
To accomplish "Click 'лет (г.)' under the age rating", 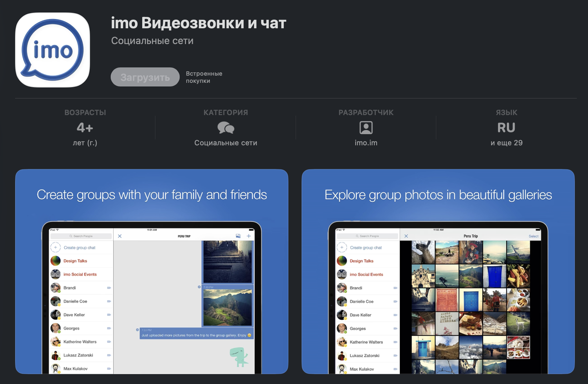I will coord(85,143).
